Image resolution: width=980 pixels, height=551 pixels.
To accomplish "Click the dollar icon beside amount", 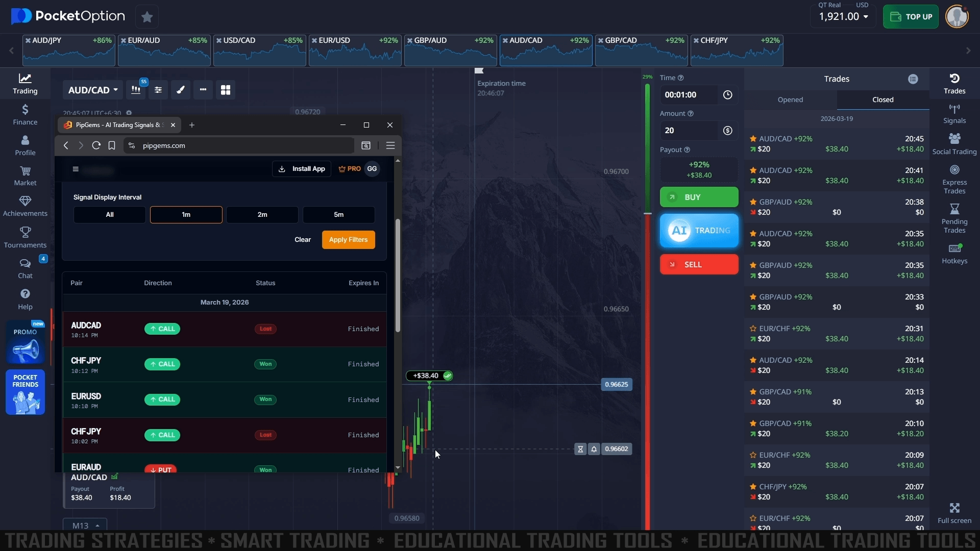I will [728, 131].
